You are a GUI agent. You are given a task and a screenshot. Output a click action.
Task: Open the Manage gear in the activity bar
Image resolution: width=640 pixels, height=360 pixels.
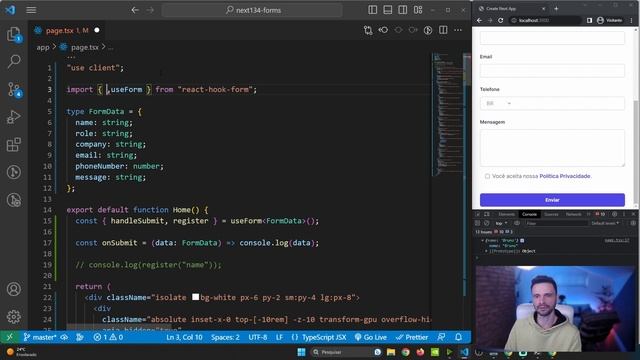click(14, 317)
